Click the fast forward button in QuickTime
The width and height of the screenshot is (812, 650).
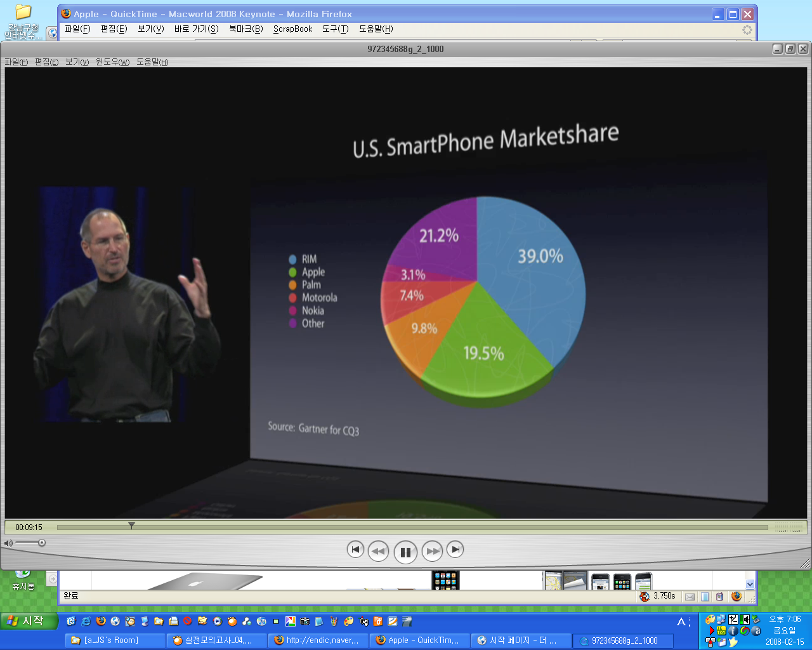coord(433,551)
